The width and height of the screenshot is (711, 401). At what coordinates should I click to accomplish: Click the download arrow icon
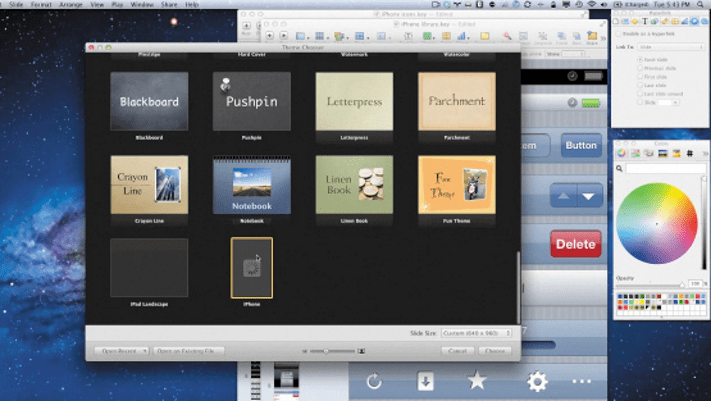click(x=426, y=381)
